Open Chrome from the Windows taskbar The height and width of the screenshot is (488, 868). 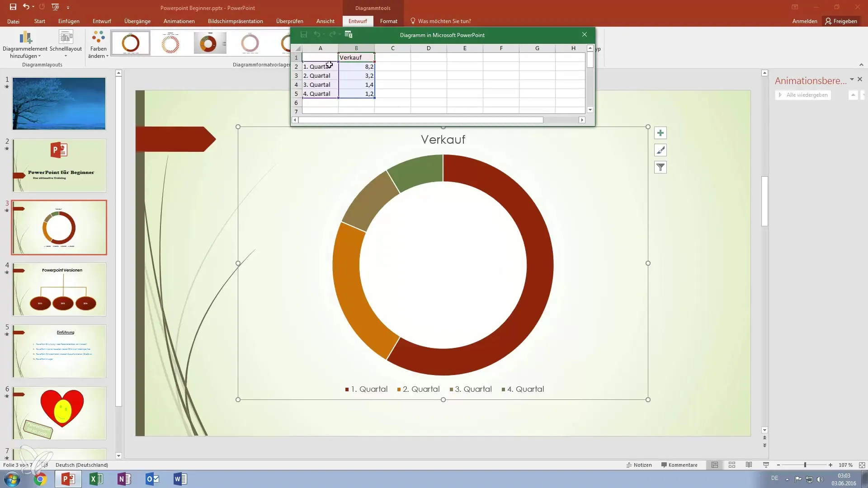click(x=40, y=479)
